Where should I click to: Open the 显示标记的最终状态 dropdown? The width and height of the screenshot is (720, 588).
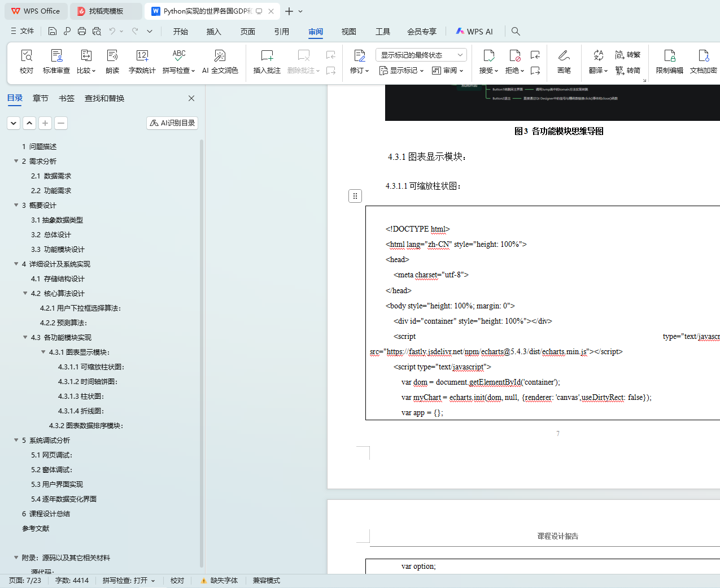pyautogui.click(x=421, y=55)
